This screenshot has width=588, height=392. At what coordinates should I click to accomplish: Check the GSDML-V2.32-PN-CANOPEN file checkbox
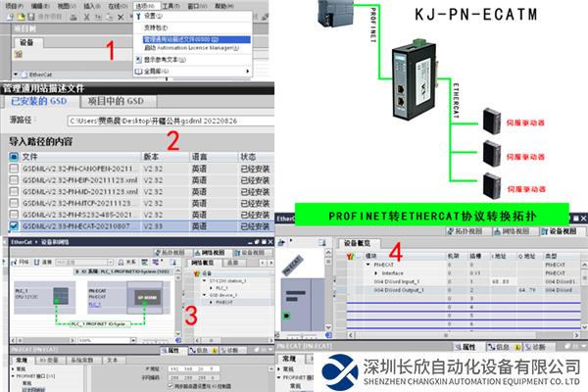[x=13, y=167]
